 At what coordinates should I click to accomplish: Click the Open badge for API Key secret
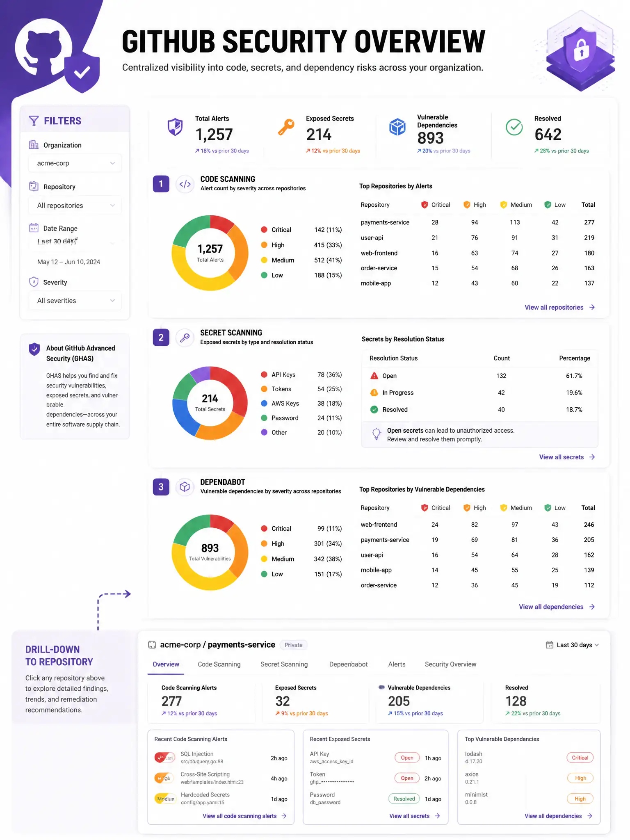tap(407, 758)
